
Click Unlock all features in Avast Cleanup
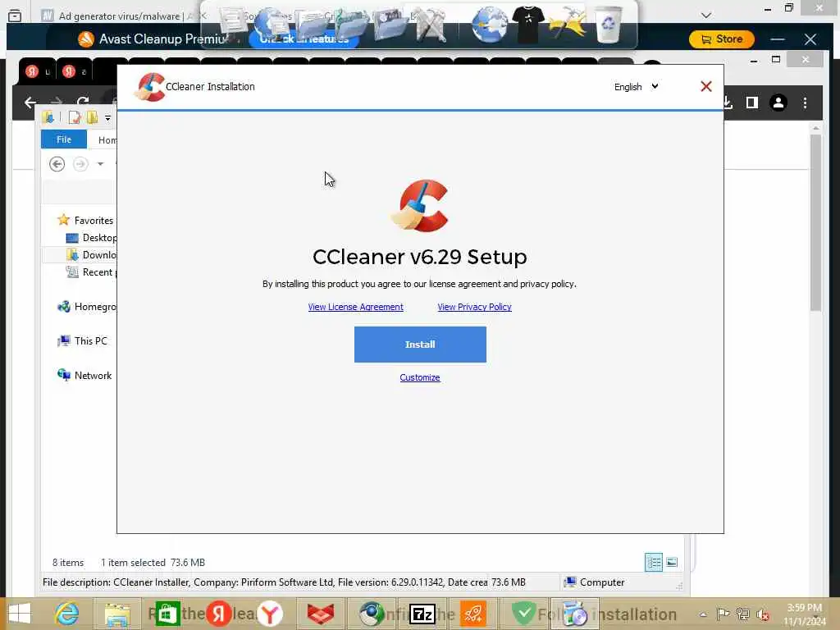pos(304,39)
